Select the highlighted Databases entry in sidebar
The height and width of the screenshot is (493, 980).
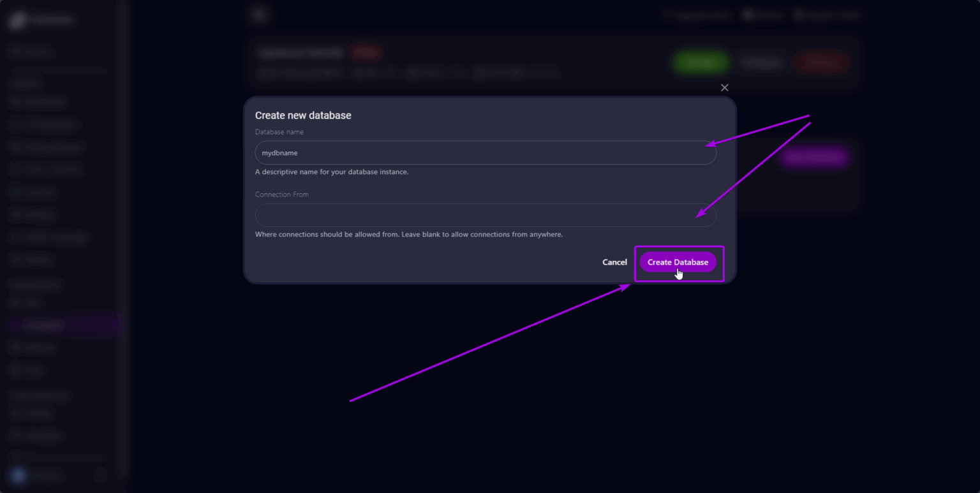tap(44, 325)
